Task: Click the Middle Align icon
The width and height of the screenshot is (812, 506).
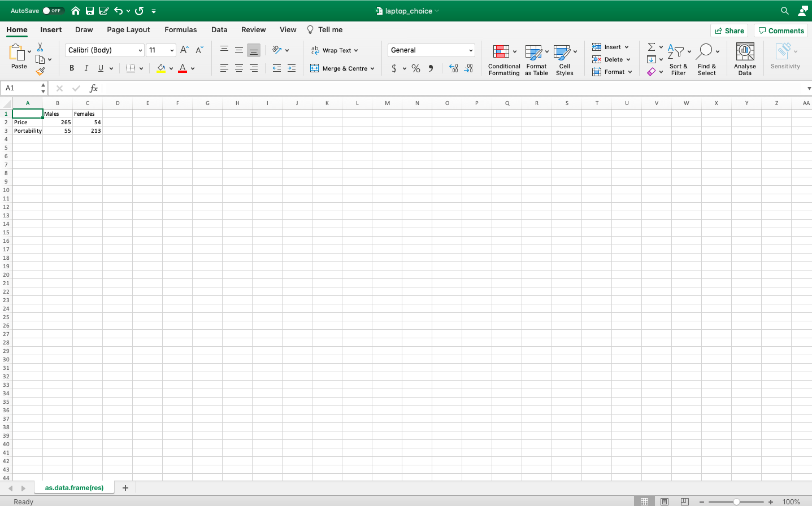Action: 239,50
